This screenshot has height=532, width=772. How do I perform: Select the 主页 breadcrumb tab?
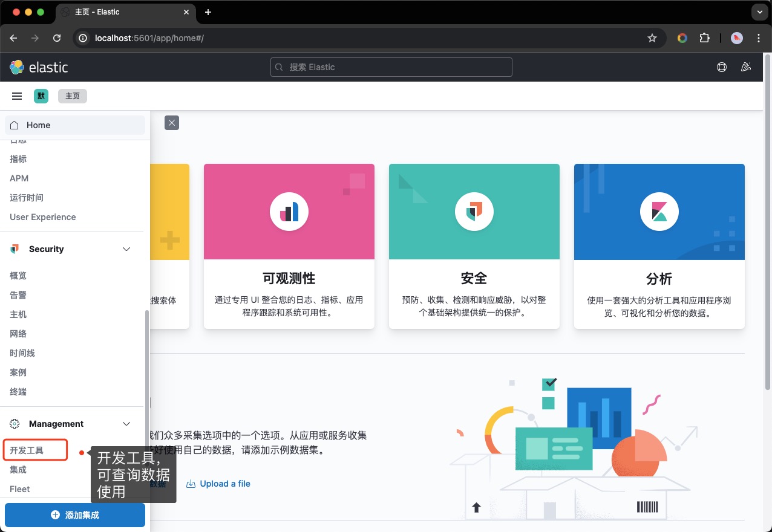coord(72,96)
